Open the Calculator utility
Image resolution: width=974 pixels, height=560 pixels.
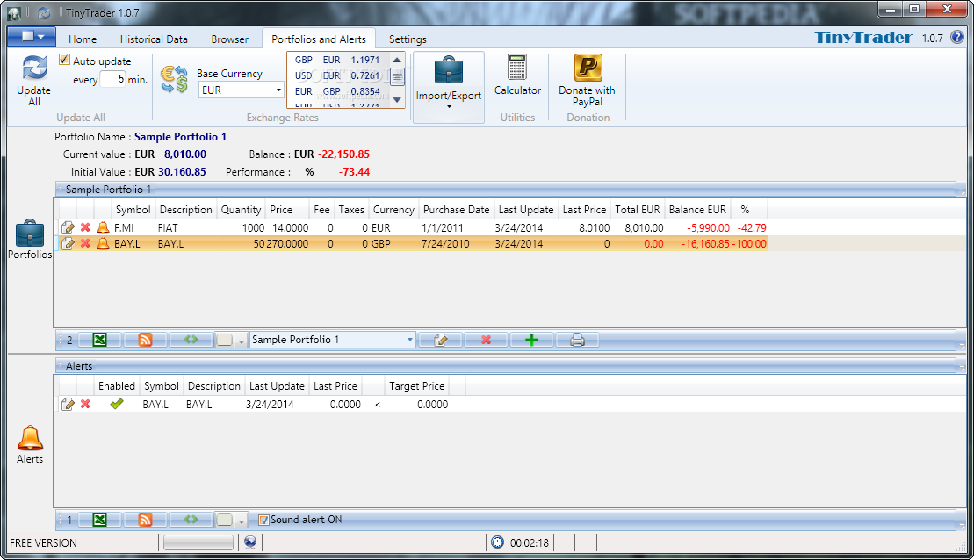517,75
